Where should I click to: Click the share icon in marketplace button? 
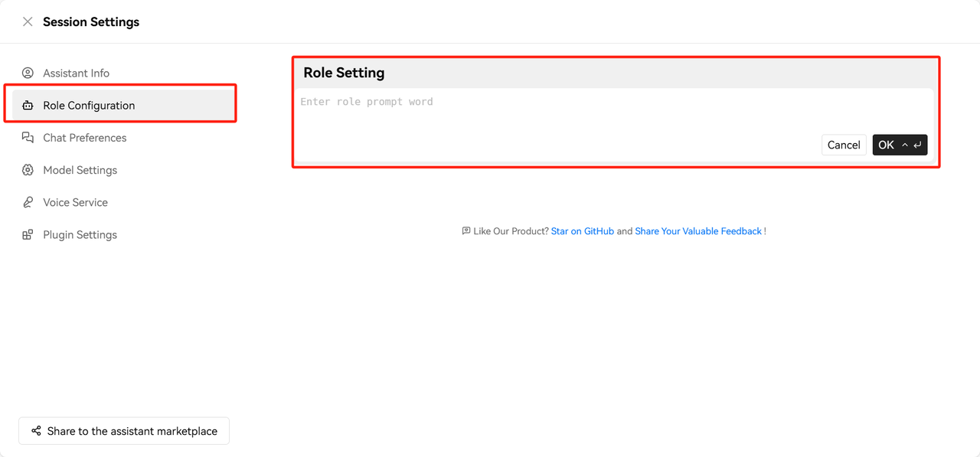(x=36, y=431)
